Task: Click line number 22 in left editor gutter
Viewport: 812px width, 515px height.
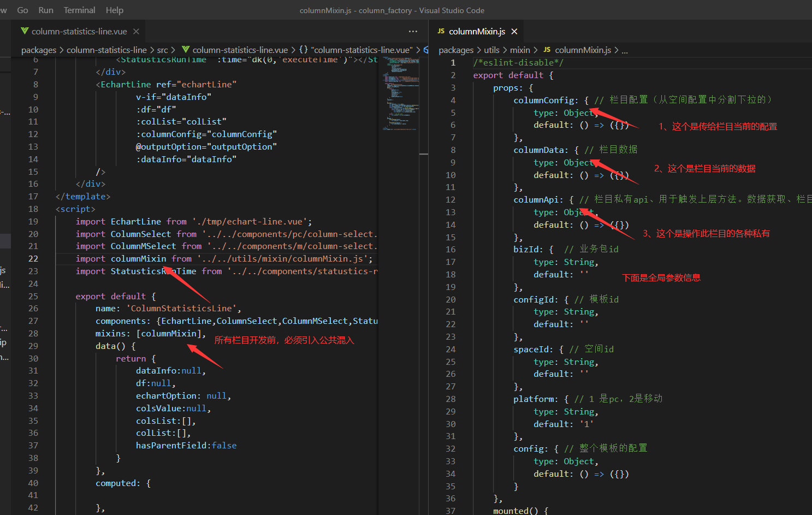Action: click(33, 259)
